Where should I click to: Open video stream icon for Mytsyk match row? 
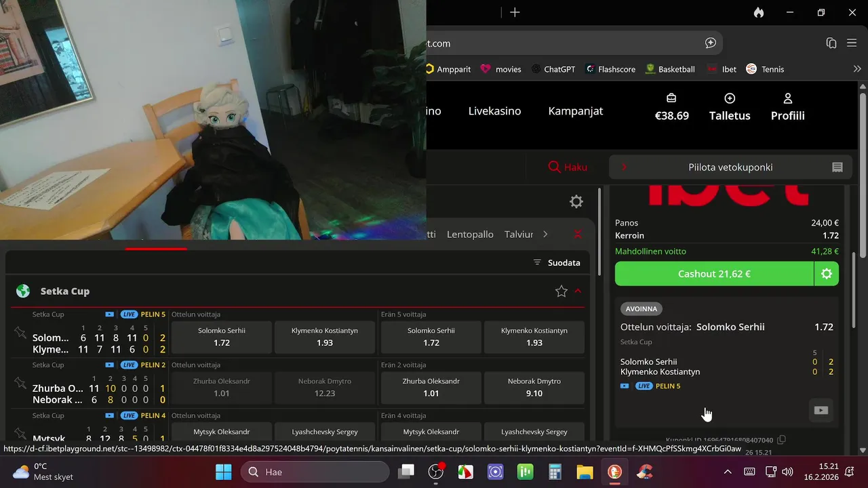(110, 415)
